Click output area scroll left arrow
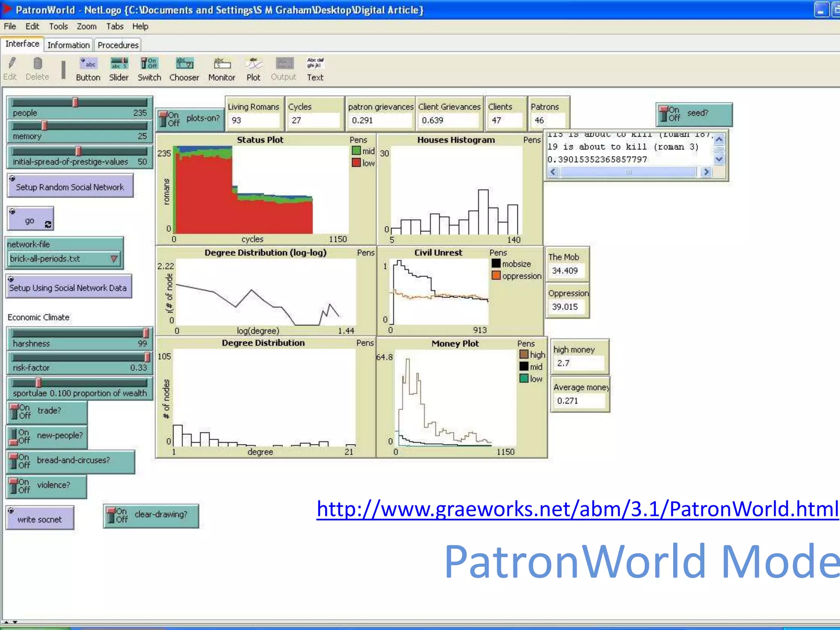 tap(553, 172)
